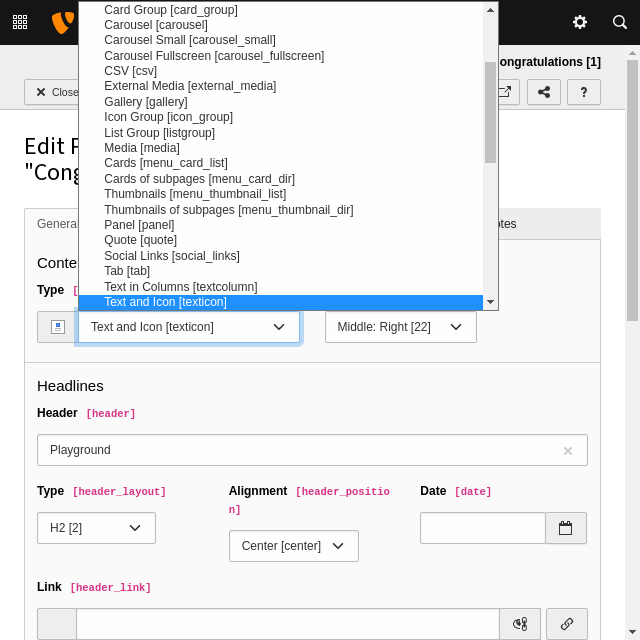Select Card Group [card_group] option
This screenshot has height=640, width=640.
tap(281, 10)
